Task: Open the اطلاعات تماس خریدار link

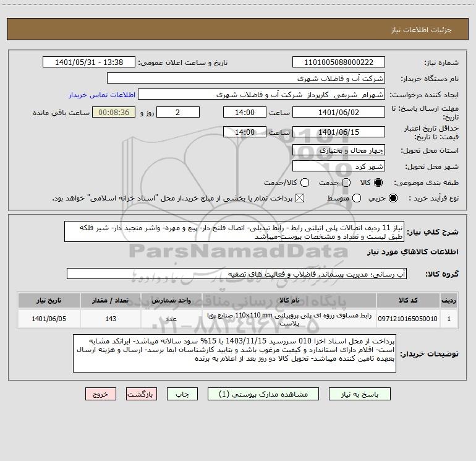Action: click(x=102, y=95)
